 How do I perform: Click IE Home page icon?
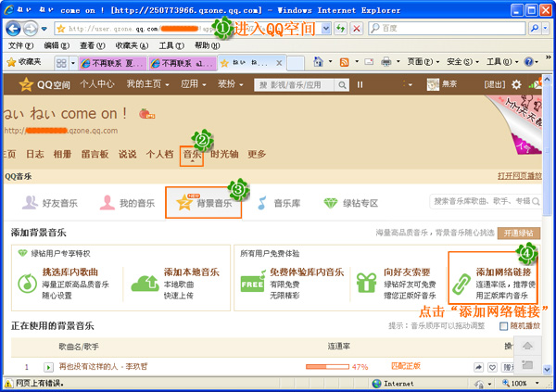coord(318,62)
